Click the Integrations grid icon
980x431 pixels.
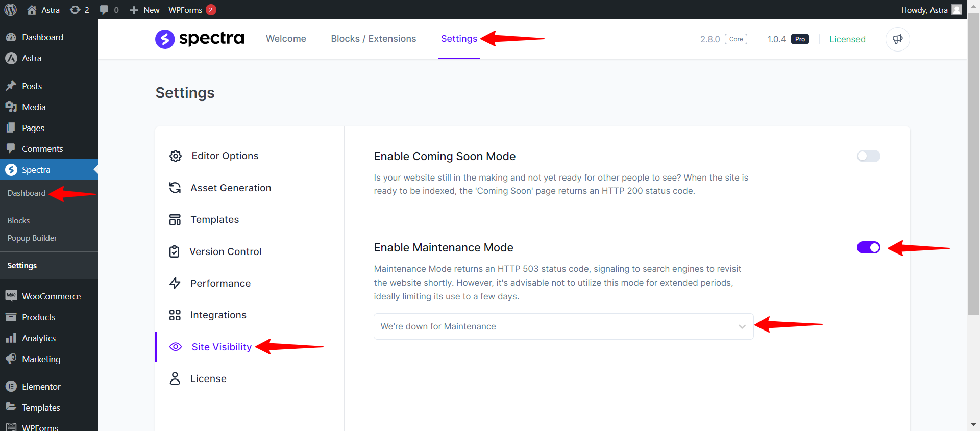coord(175,315)
